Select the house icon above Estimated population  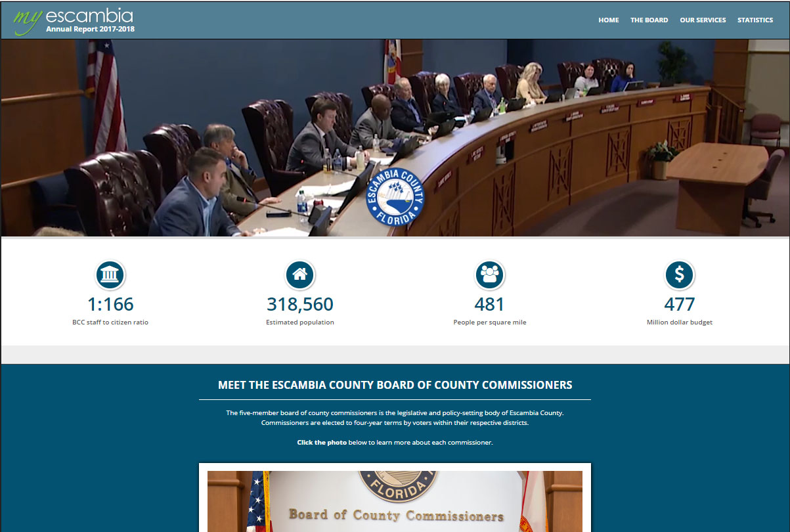pos(299,275)
